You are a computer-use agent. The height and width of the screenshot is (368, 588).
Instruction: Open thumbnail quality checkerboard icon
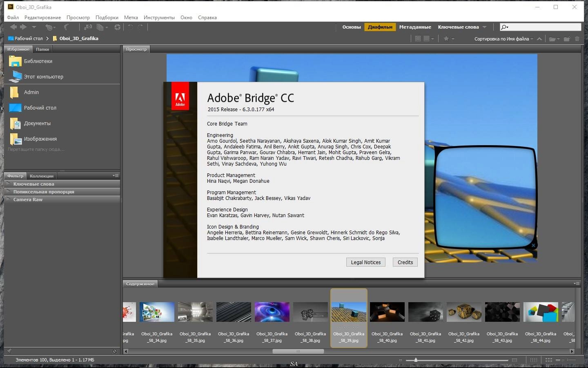(x=418, y=38)
